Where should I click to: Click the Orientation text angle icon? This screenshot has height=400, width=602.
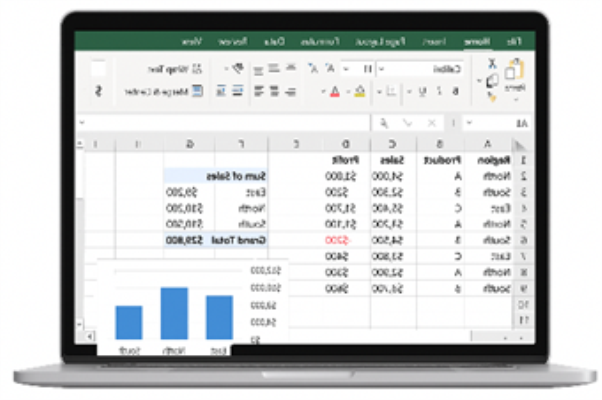(235, 68)
